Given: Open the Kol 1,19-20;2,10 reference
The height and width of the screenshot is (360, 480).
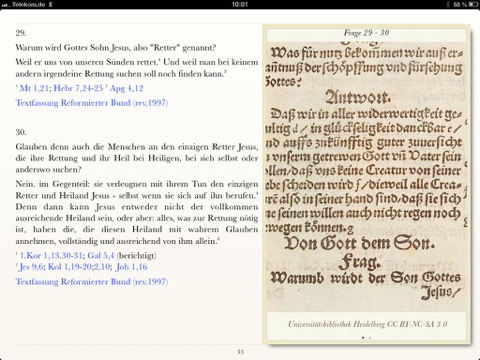Looking at the screenshot, I should pos(79,267).
